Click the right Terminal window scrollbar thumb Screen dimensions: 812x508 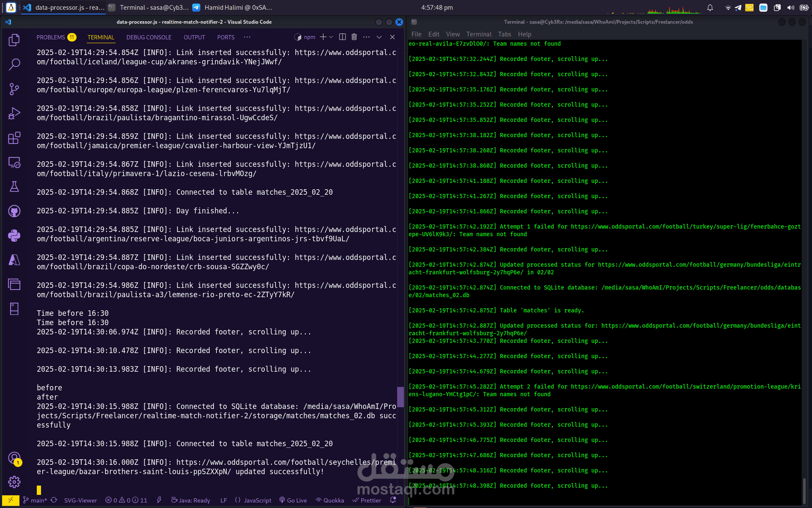pyautogui.click(x=804, y=491)
